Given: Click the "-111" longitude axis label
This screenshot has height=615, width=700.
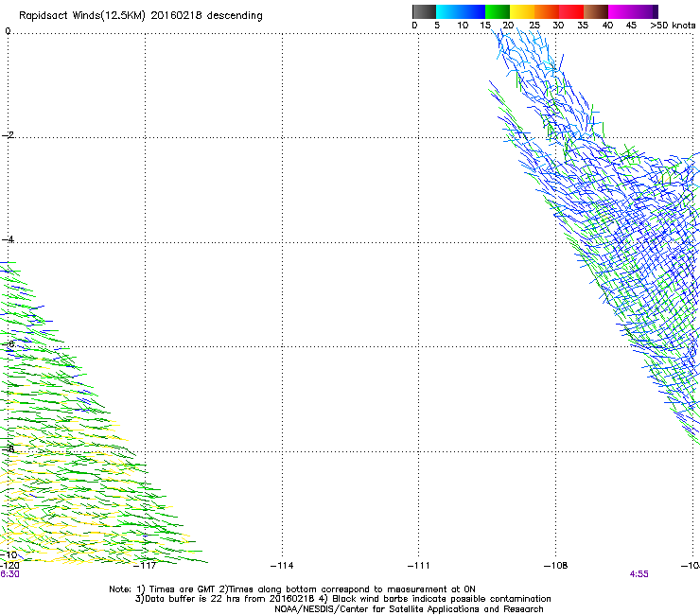Looking at the screenshot, I should 419,566.
